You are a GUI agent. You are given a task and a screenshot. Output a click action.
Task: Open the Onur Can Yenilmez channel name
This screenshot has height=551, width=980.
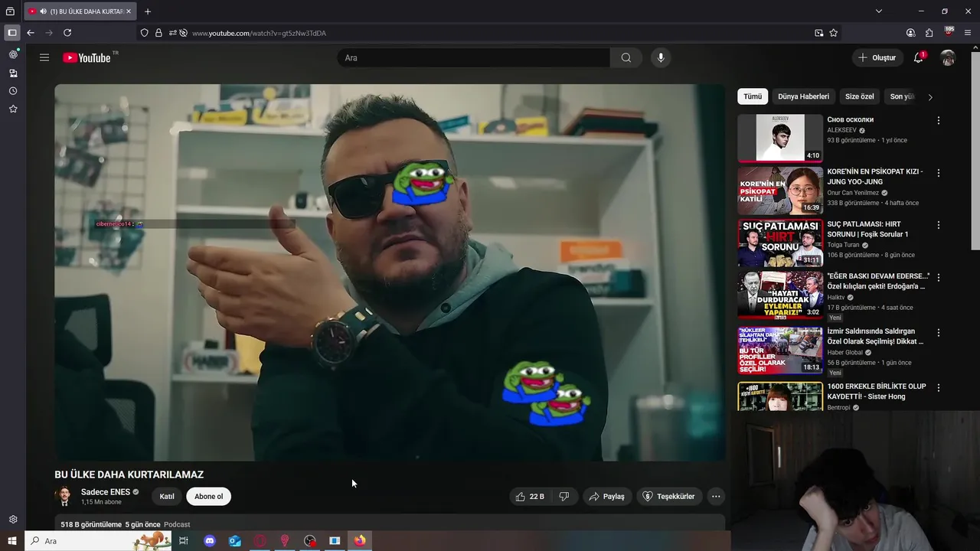coord(853,193)
